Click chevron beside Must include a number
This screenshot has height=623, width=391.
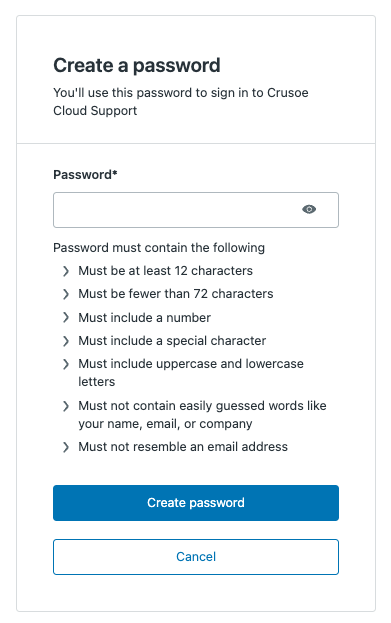point(66,317)
